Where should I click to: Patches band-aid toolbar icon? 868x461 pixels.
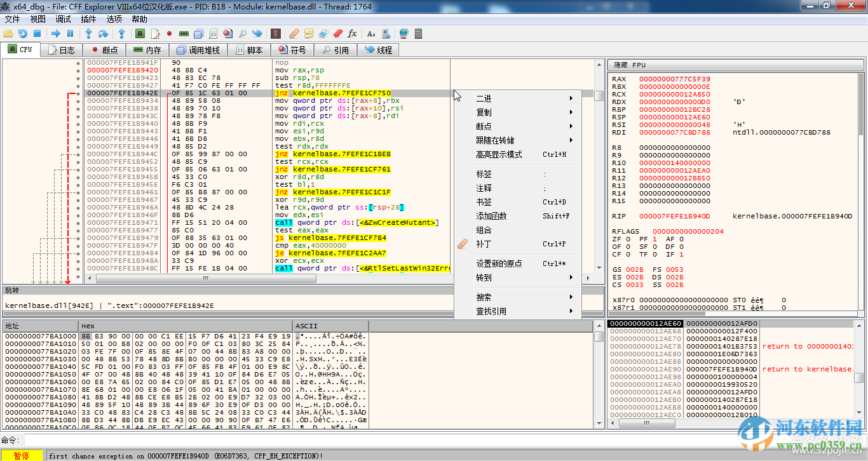point(294,33)
